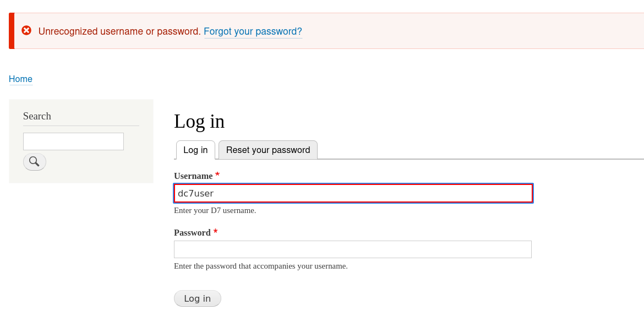The height and width of the screenshot is (327, 644).
Task: Click the red asterisk beside Username
Action: (x=217, y=175)
